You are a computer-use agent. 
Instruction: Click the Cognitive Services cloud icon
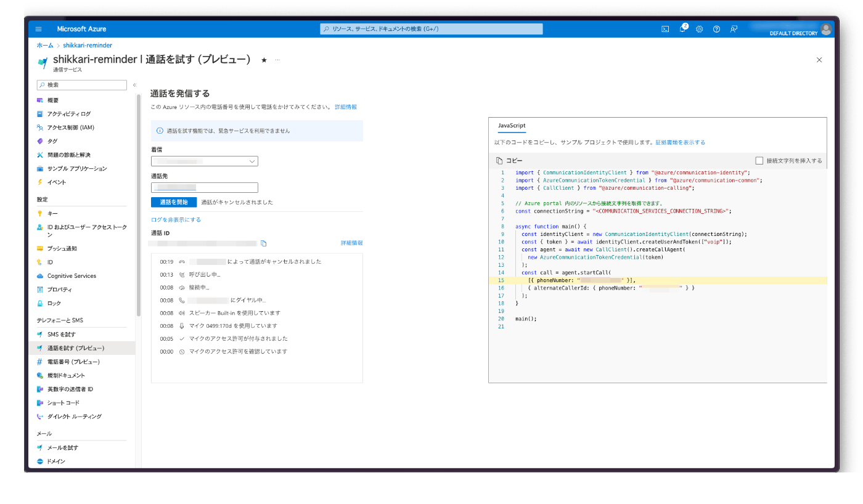(40, 276)
